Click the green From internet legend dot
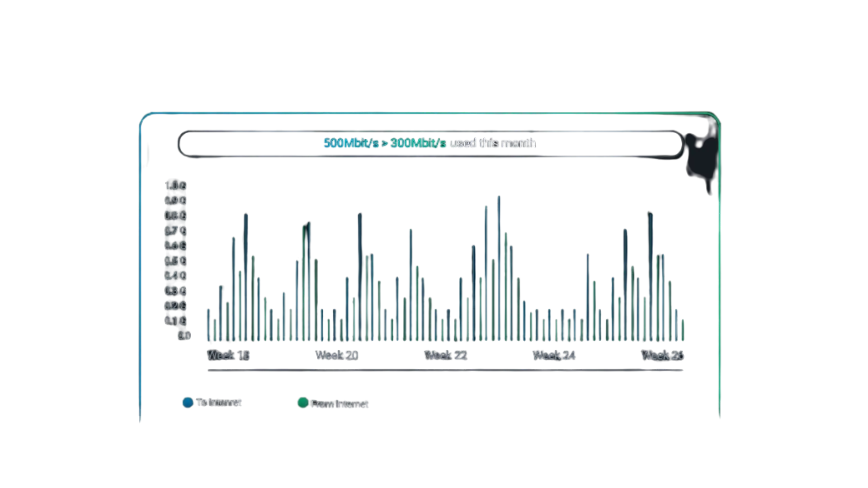 (x=302, y=402)
